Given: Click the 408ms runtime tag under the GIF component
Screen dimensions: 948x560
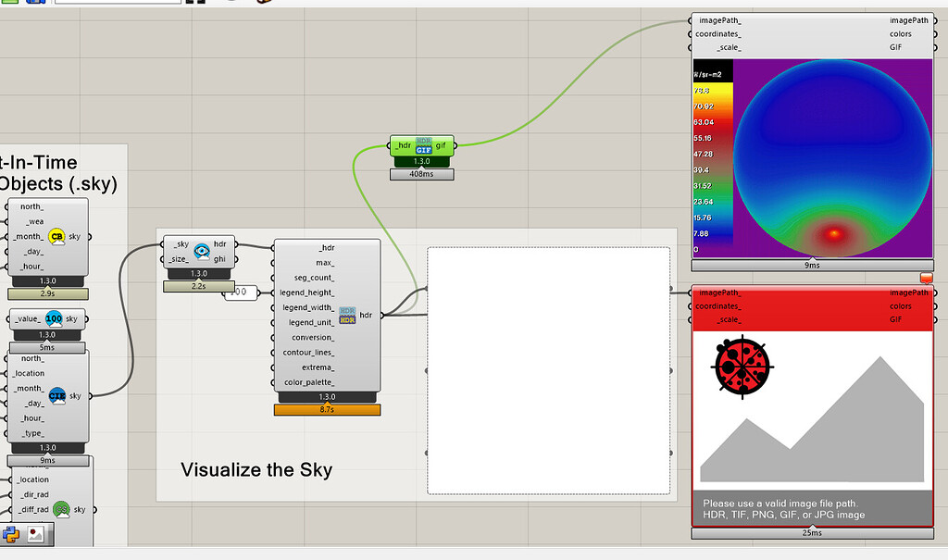Looking at the screenshot, I should (421, 174).
